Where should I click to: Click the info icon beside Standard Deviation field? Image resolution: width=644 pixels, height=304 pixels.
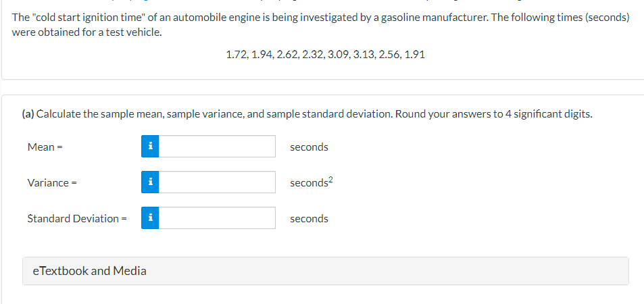tap(150, 218)
